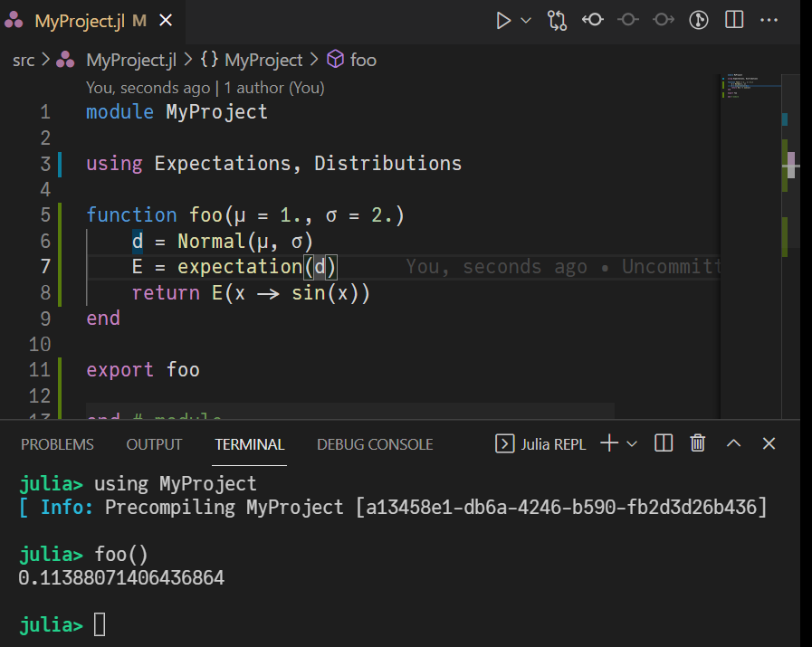Open run options dropdown arrow
The height and width of the screenshot is (647, 812).
tap(526, 20)
